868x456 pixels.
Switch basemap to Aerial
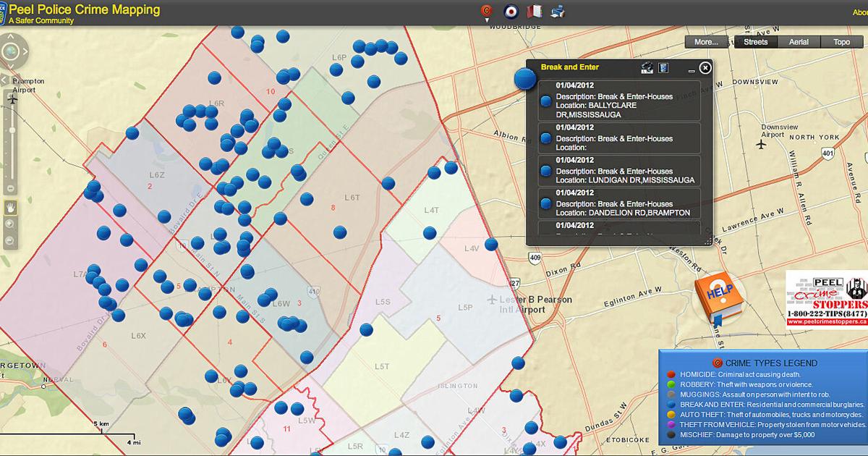pos(799,42)
